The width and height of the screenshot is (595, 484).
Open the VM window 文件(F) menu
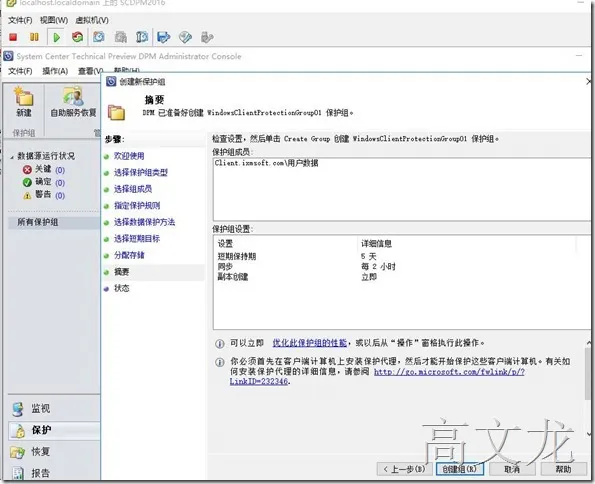[x=20, y=20]
